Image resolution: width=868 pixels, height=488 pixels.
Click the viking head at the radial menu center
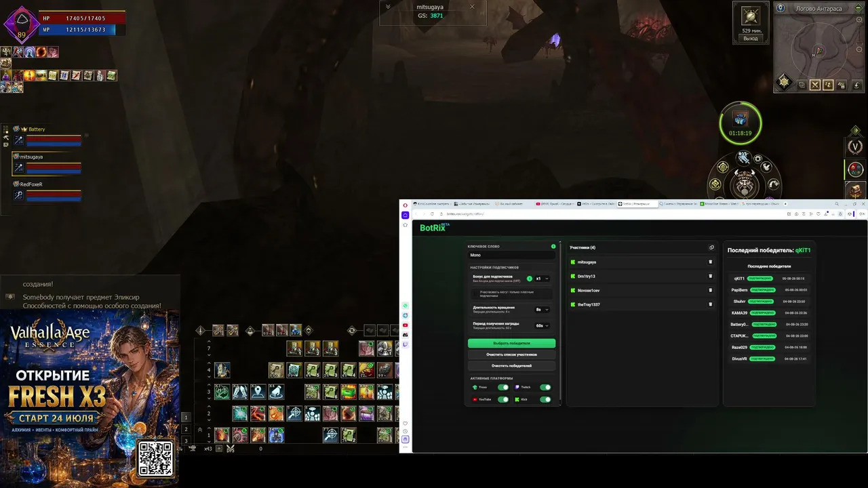[x=745, y=184]
